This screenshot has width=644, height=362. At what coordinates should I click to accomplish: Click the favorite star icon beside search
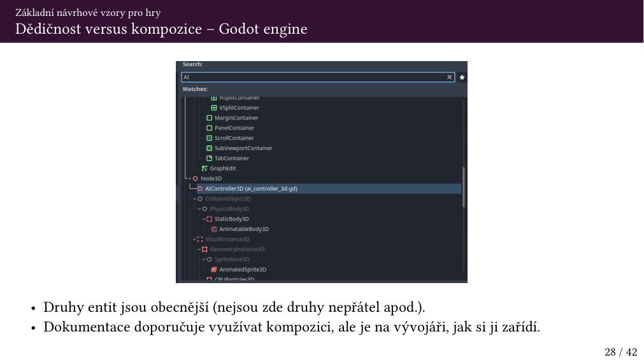[462, 77]
